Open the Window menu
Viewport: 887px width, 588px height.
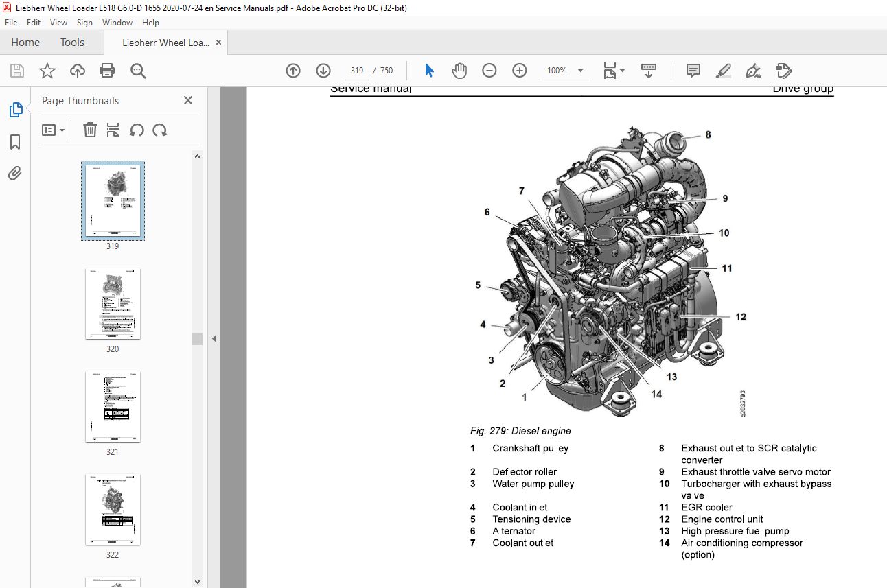pyautogui.click(x=117, y=23)
